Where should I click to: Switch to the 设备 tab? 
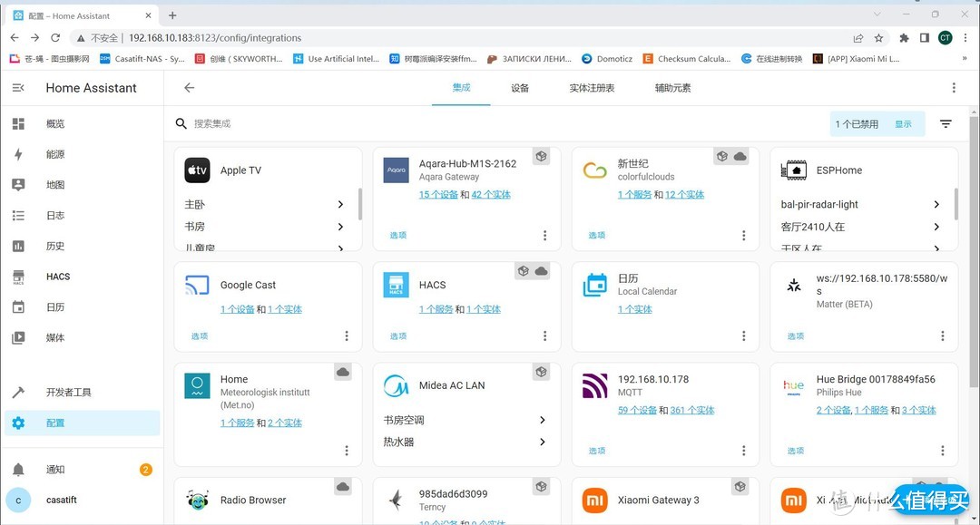pyautogui.click(x=519, y=88)
